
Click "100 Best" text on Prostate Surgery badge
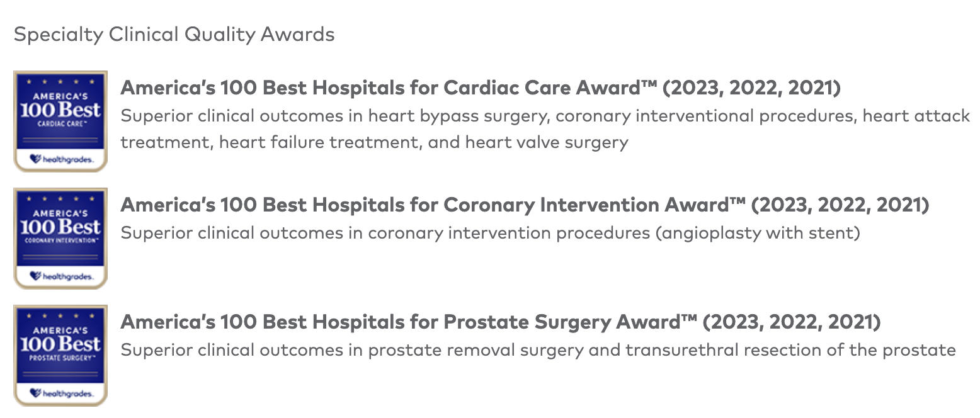click(x=60, y=344)
